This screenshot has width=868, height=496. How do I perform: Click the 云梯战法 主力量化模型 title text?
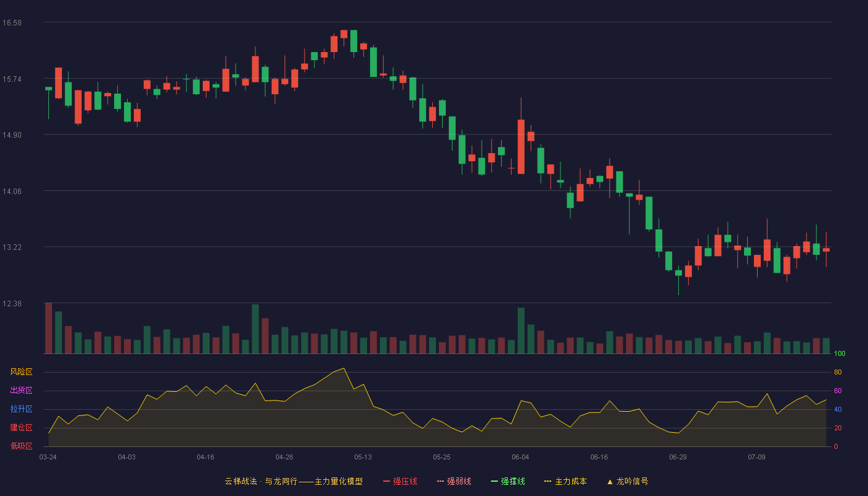(x=294, y=481)
